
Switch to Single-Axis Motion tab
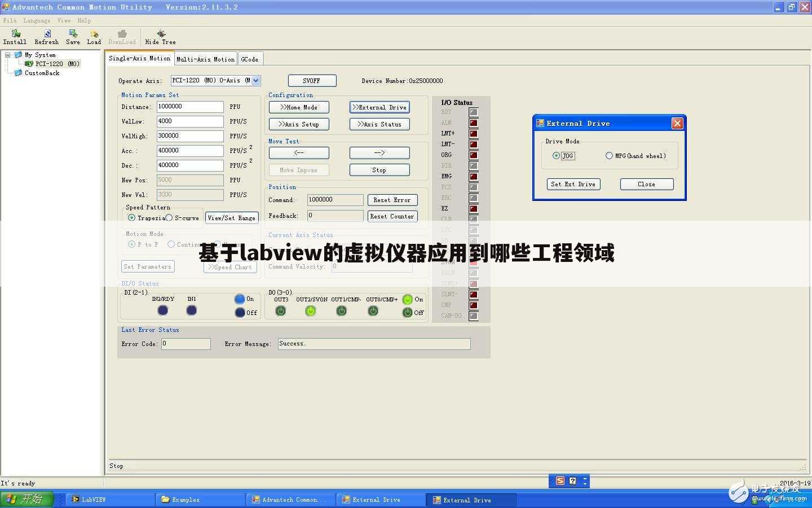[x=139, y=58]
